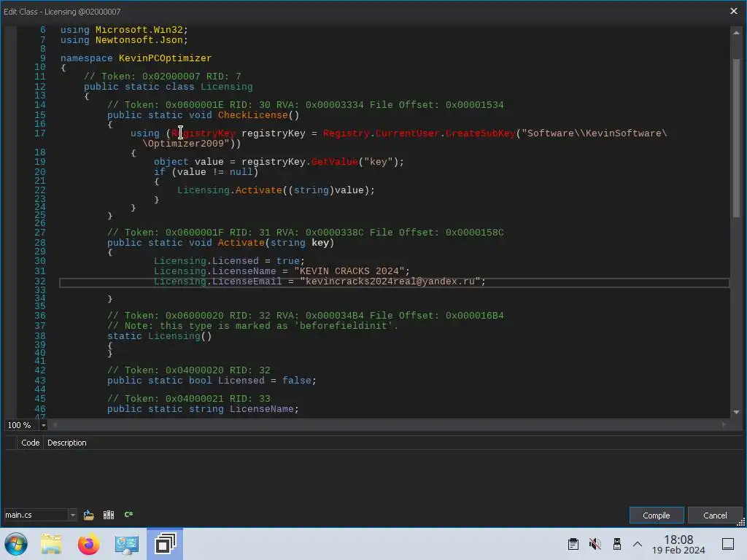Click "public static string LicenseName;" line

coord(203,409)
